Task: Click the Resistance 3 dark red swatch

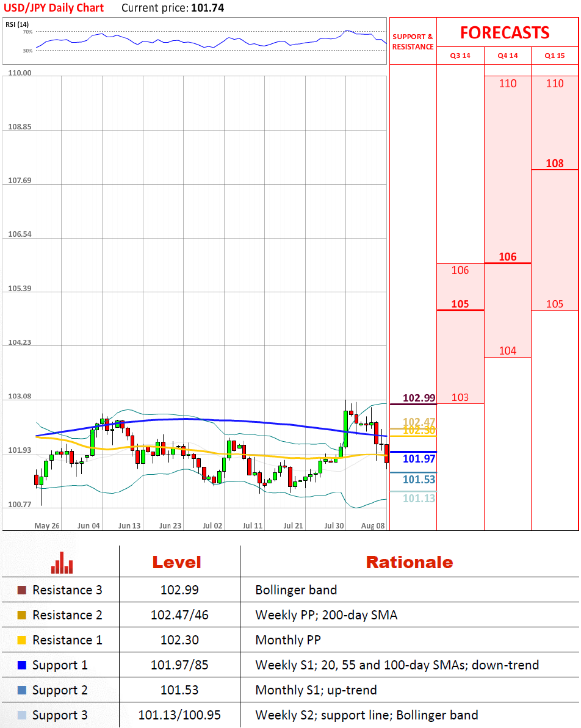Action: point(21,590)
